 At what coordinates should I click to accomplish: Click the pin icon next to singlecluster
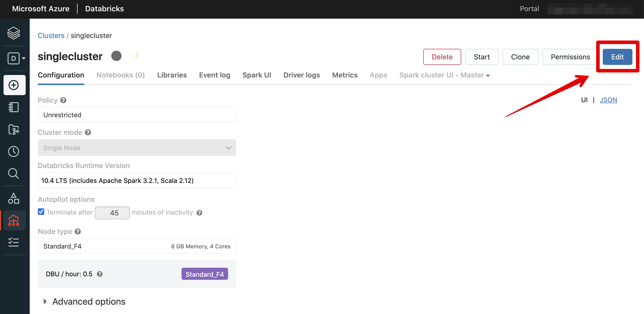tap(137, 56)
